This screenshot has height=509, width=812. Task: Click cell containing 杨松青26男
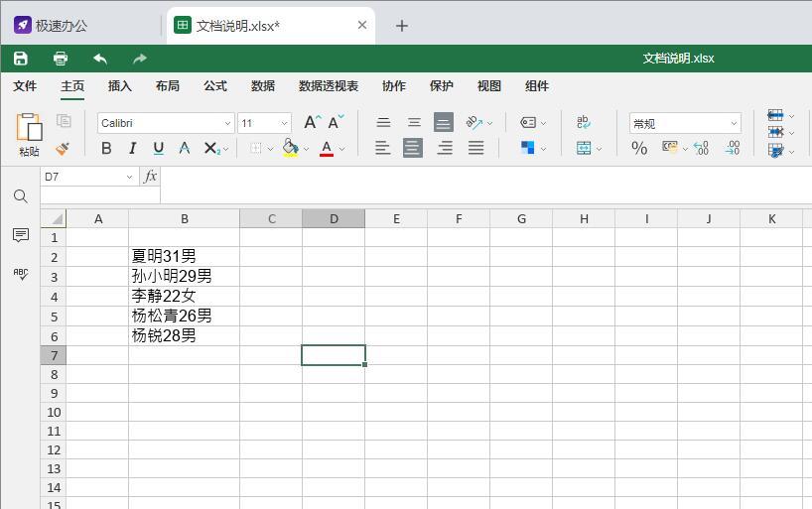coord(184,316)
